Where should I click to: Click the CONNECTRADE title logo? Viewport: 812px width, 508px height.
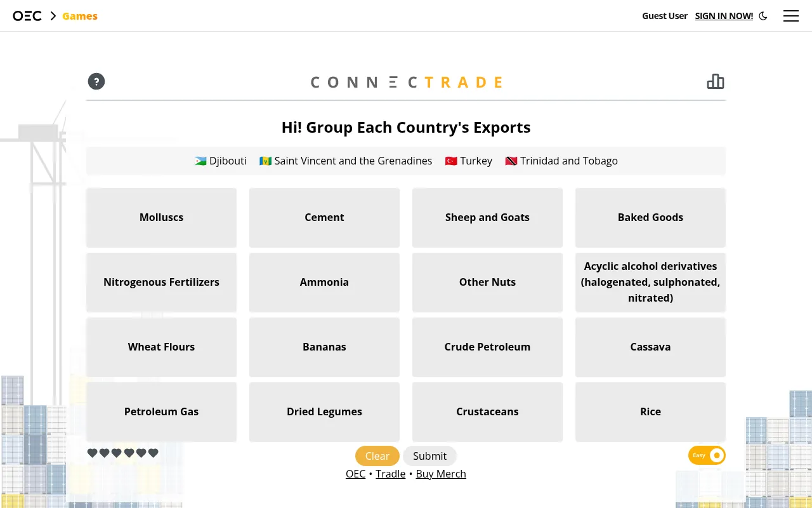[406, 82]
